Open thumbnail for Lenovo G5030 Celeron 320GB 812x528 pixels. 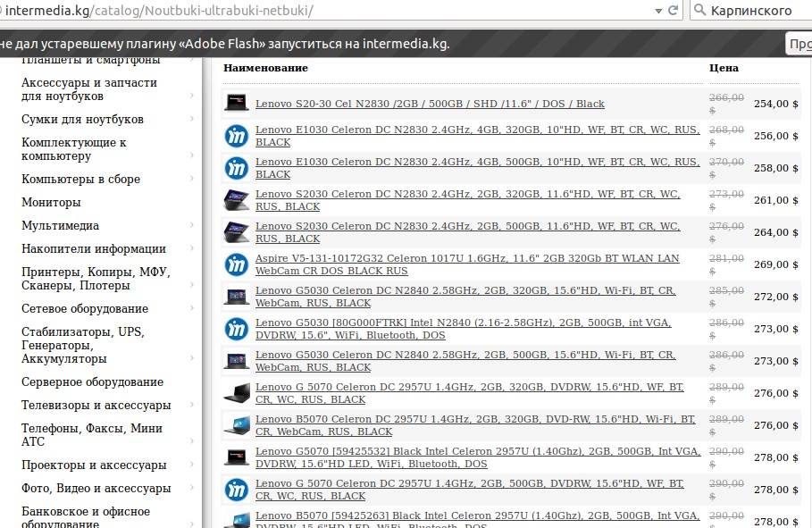pyautogui.click(x=237, y=297)
